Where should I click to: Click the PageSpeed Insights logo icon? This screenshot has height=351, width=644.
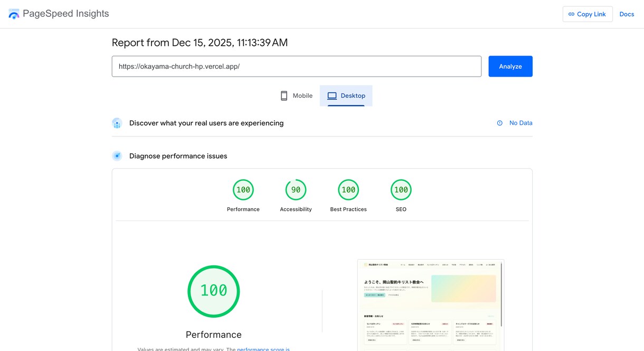click(14, 14)
